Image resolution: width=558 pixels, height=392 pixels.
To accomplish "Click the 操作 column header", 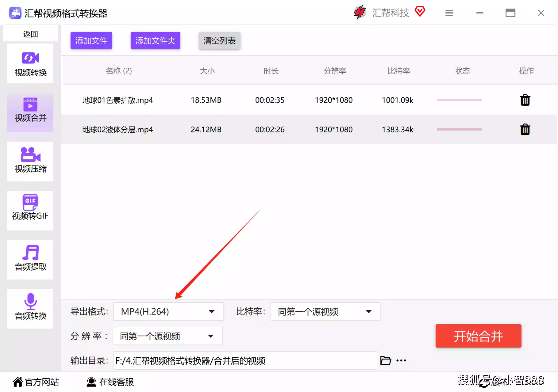I will (526, 71).
